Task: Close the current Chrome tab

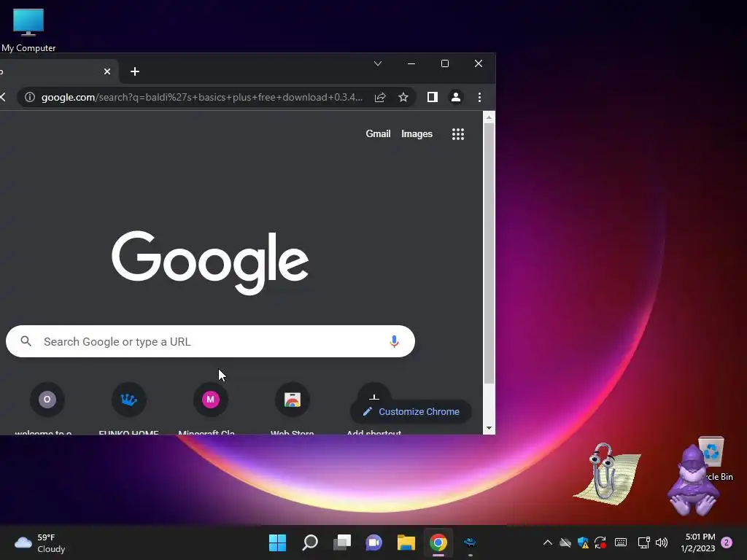Action: tap(107, 71)
